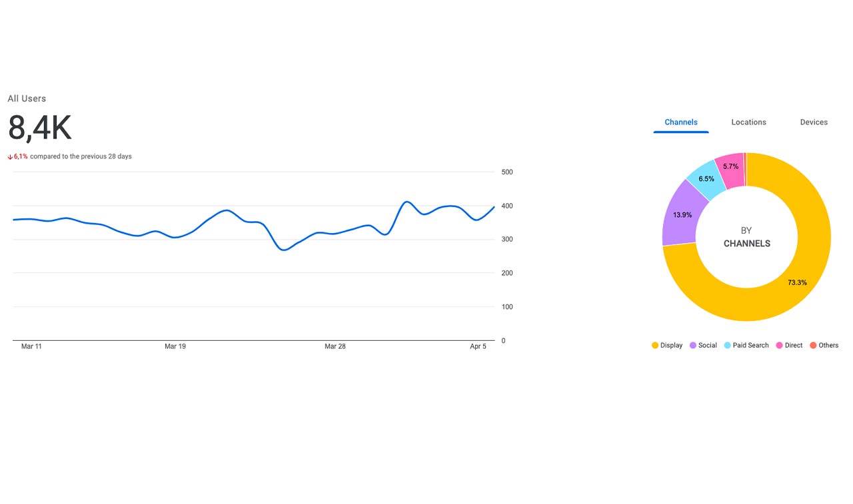Switch to the Channels tab
This screenshot has width=853, height=504.
coord(681,122)
